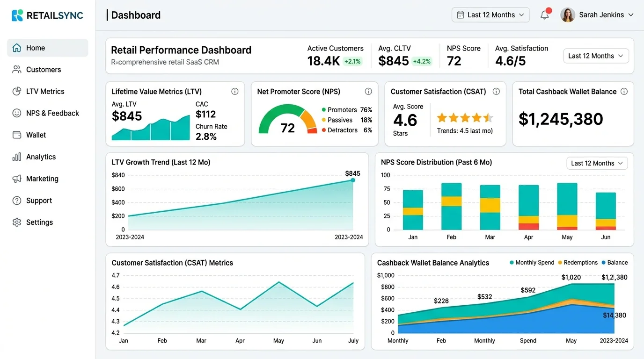Image resolution: width=644 pixels, height=359 pixels.
Task: Click the Settings gear icon
Action: [x=17, y=222]
